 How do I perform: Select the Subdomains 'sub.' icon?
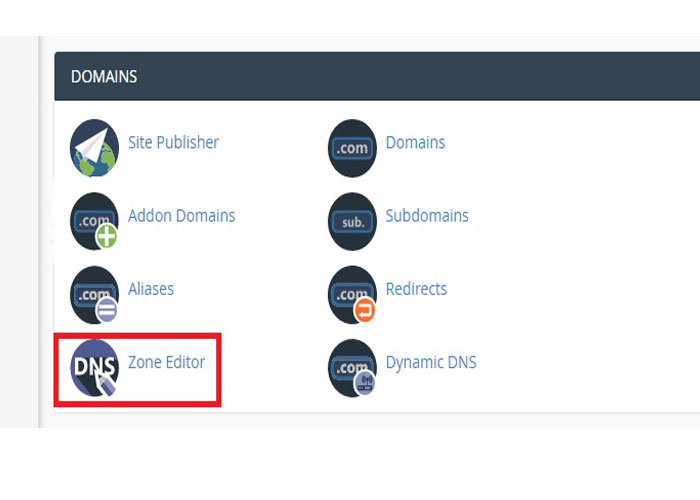352,221
